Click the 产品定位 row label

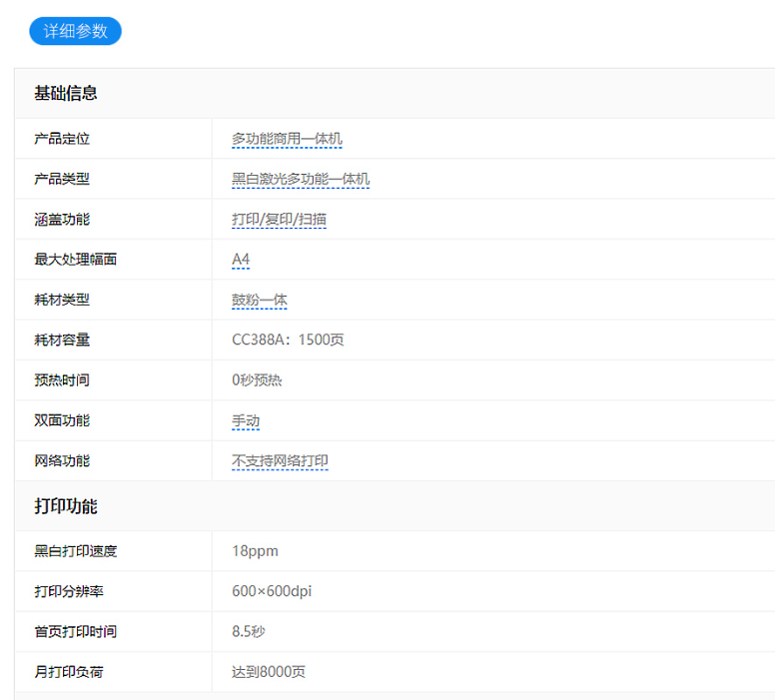62,139
